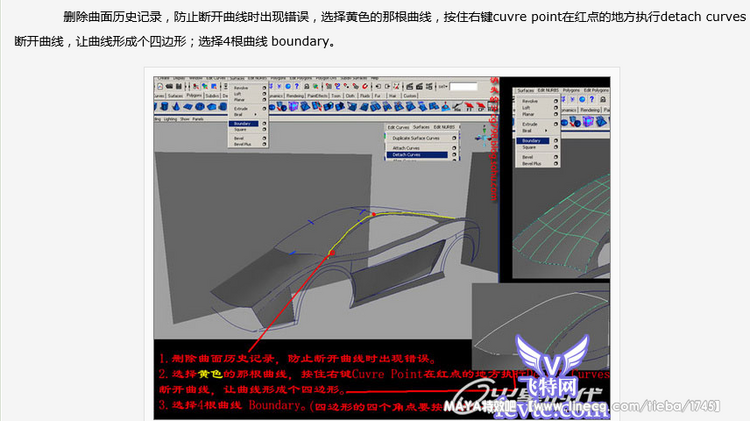Screen dimensions: 750x421
Task: Open the option box for Revolve in left menu
Action: (x=265, y=88)
